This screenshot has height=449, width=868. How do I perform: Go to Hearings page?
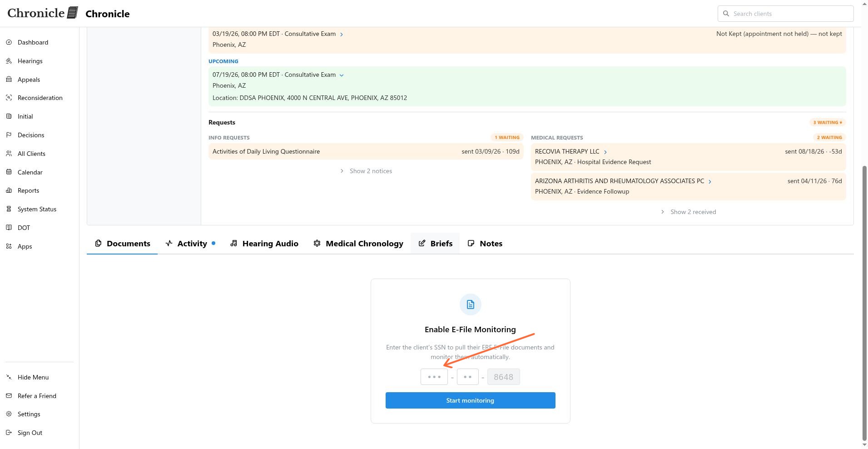[30, 61]
